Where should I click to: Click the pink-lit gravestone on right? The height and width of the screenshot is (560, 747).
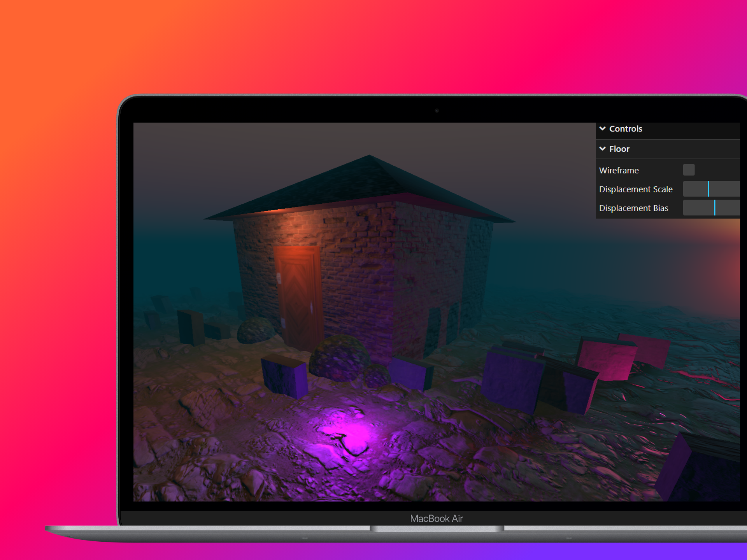pos(605,360)
